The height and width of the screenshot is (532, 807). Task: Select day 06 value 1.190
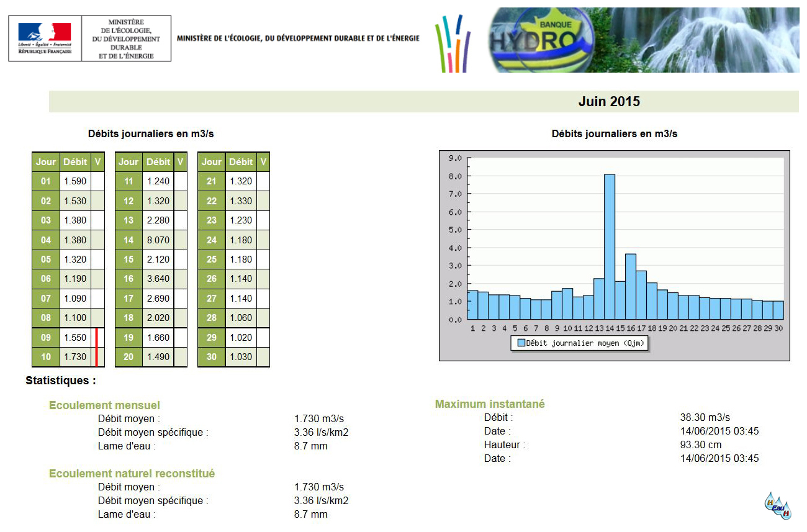point(76,279)
